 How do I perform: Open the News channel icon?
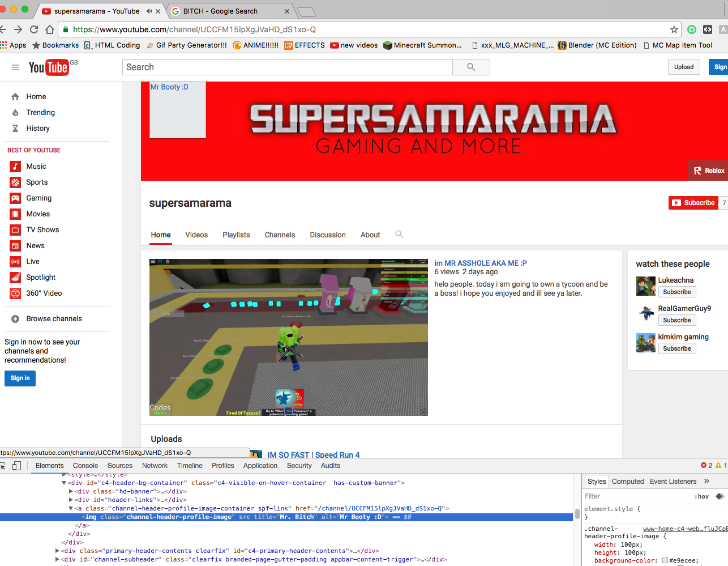[x=15, y=246]
